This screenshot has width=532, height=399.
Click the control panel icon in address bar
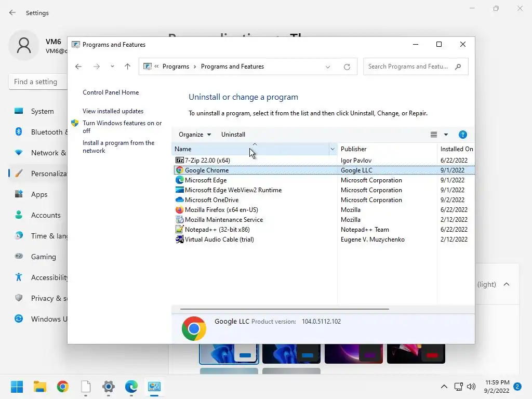pos(147,66)
